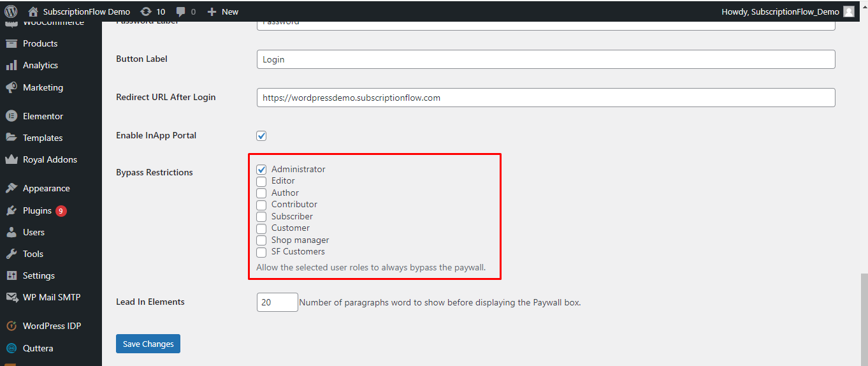Open the comments bubble icon
The height and width of the screenshot is (366, 868).
(181, 12)
